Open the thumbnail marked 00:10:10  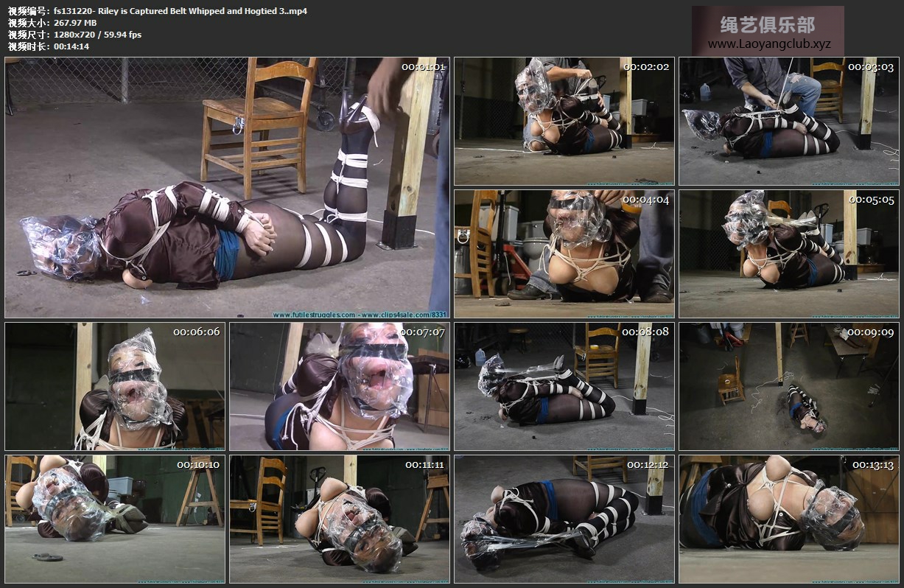115,519
